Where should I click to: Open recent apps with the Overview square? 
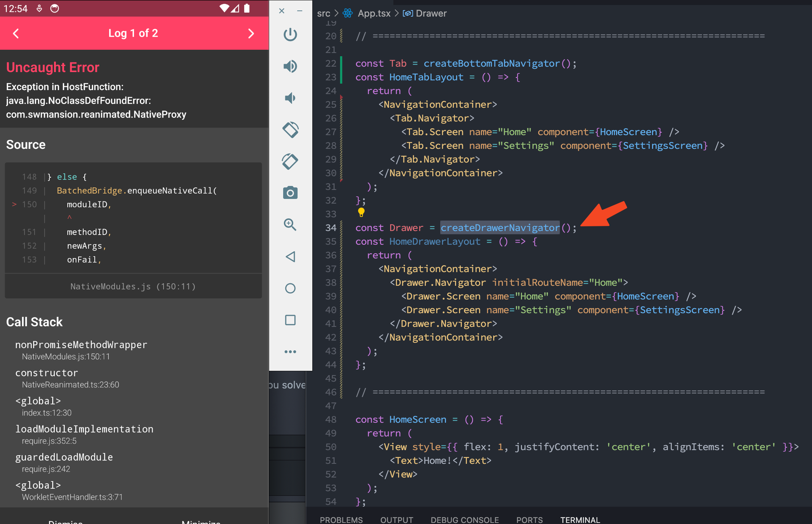pyautogui.click(x=290, y=320)
